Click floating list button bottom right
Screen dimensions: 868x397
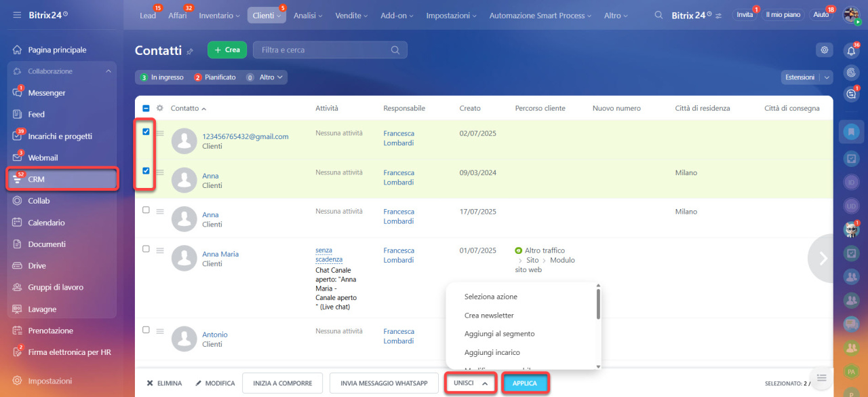(x=822, y=378)
